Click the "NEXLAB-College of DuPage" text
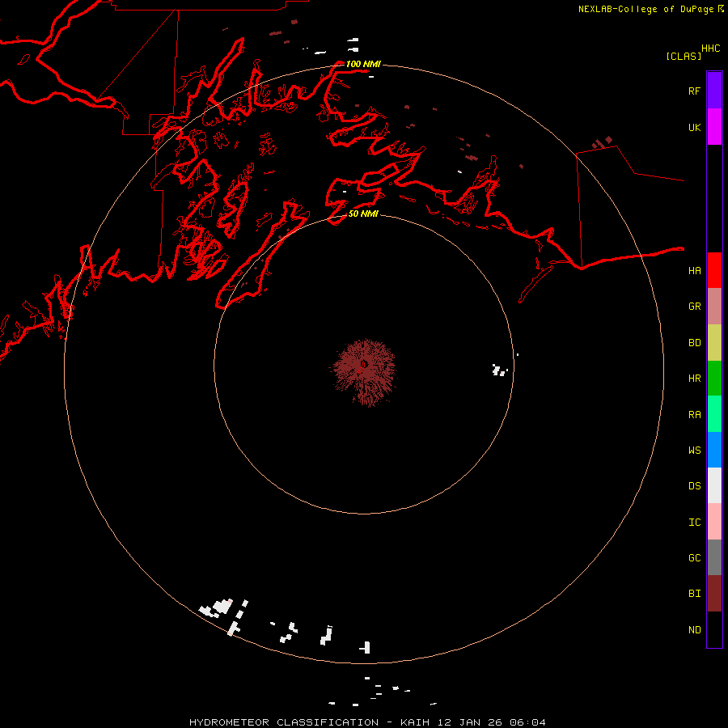This screenshot has height=728, width=728. (x=647, y=9)
